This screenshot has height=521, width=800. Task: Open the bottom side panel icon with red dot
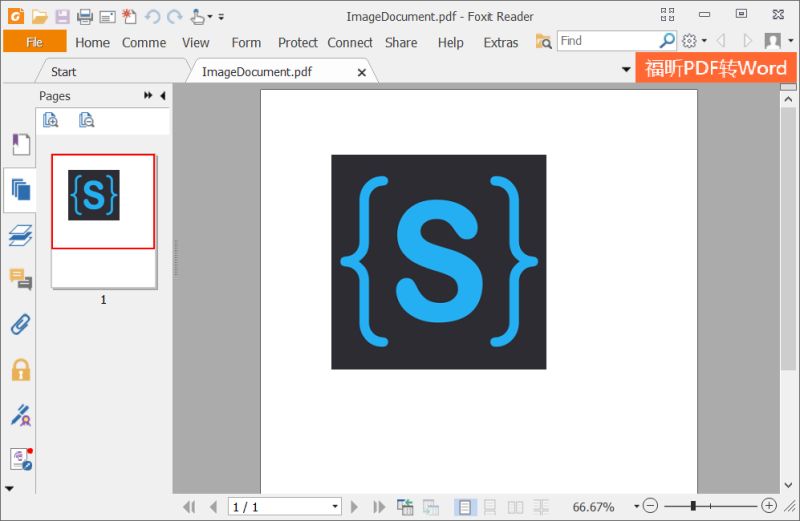(x=21, y=459)
